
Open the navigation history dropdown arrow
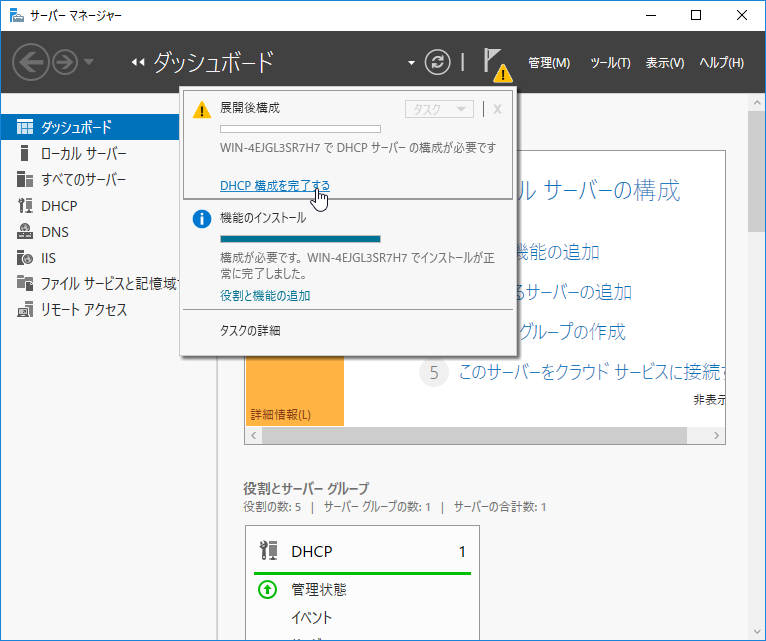pos(88,62)
